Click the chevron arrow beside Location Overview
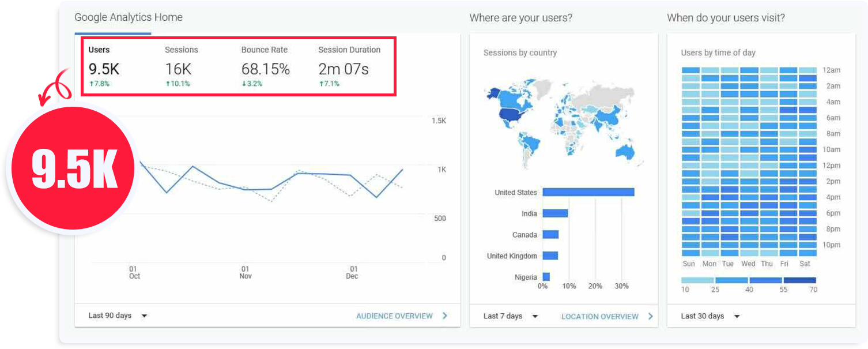The width and height of the screenshot is (868, 349). click(x=650, y=316)
